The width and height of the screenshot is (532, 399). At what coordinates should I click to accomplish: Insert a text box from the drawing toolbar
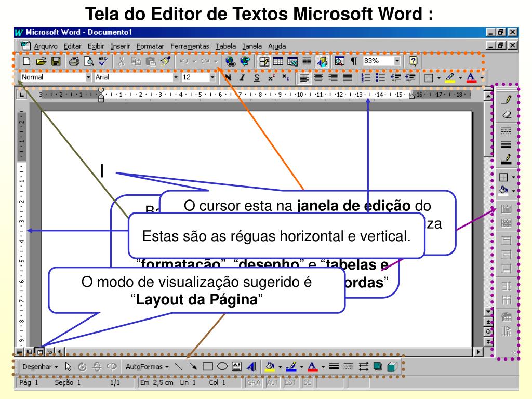pos(237,366)
